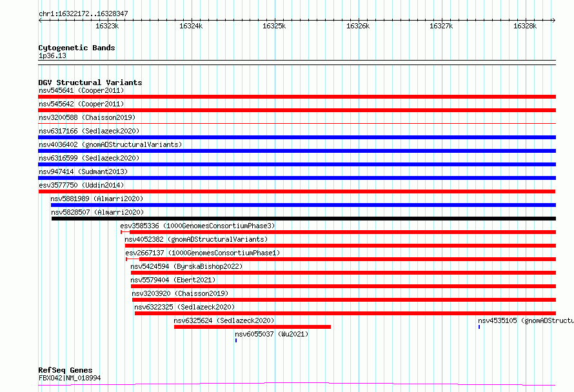This screenshot has width=574, height=392.
Task: Click the nsv6316599 (Sedlazeck2020) label
Action: pos(89,158)
